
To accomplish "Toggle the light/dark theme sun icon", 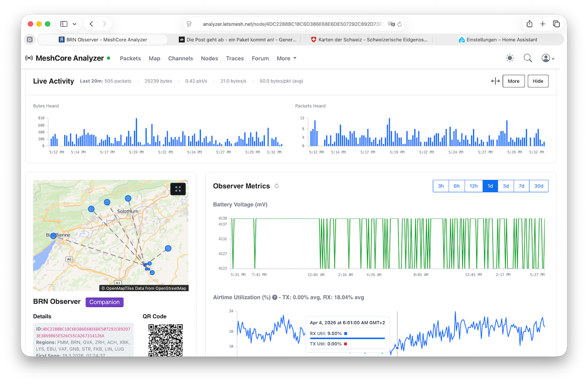I will coord(509,58).
